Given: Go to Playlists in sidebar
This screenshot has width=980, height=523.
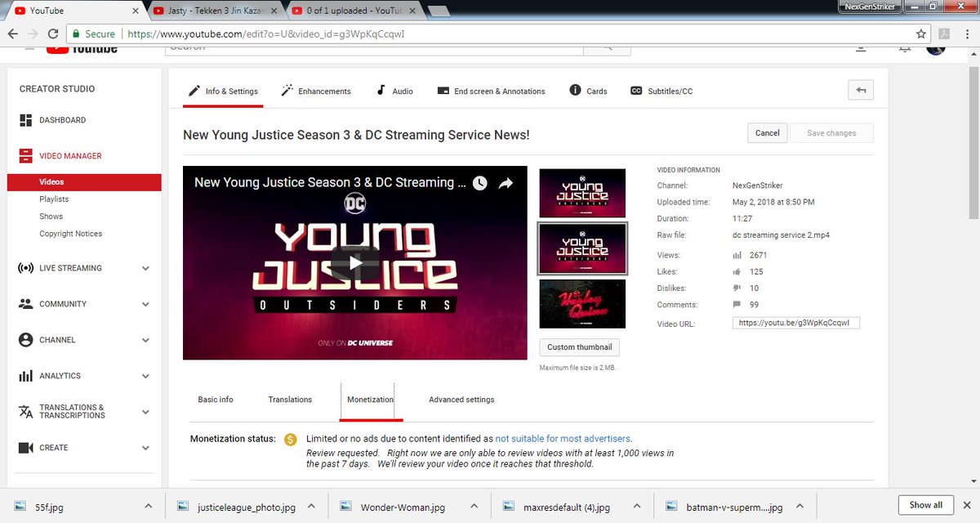Looking at the screenshot, I should tap(54, 199).
